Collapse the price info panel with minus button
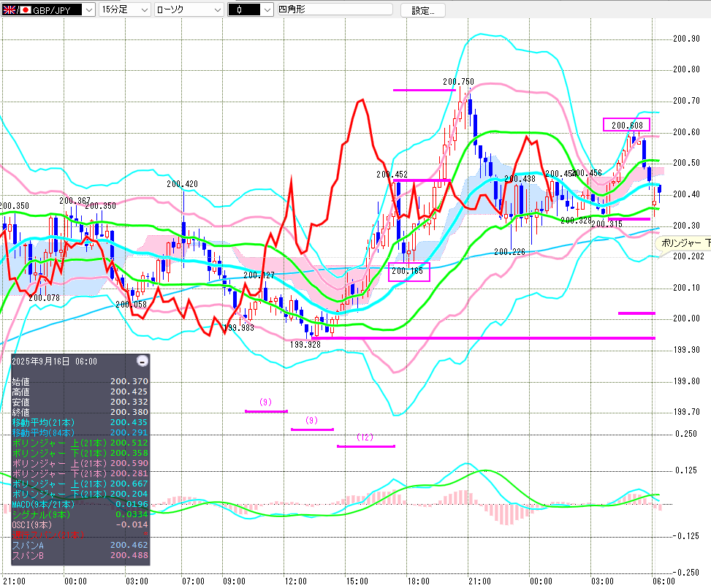Screen dimensions: 711x588 coord(142,362)
